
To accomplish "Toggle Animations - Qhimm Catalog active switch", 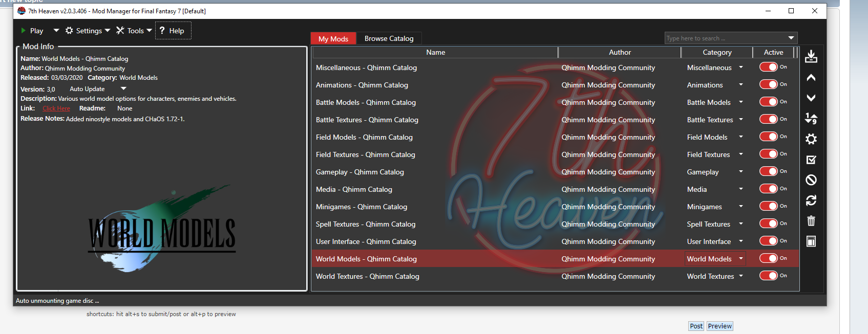I will [769, 84].
